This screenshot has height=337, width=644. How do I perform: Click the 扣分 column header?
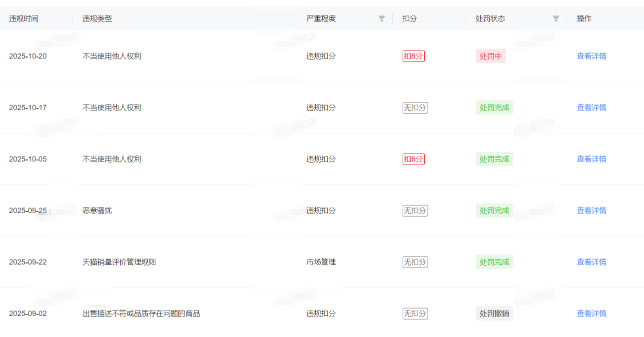click(409, 19)
